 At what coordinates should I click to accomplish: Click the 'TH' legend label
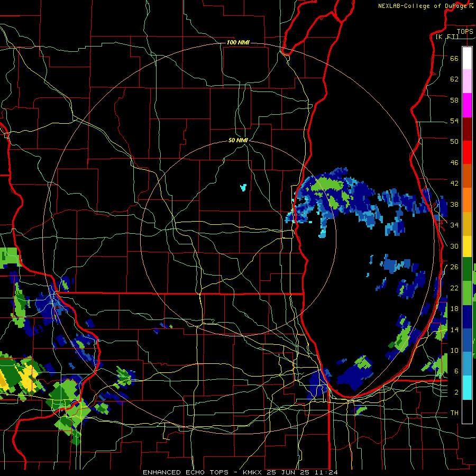(454, 413)
